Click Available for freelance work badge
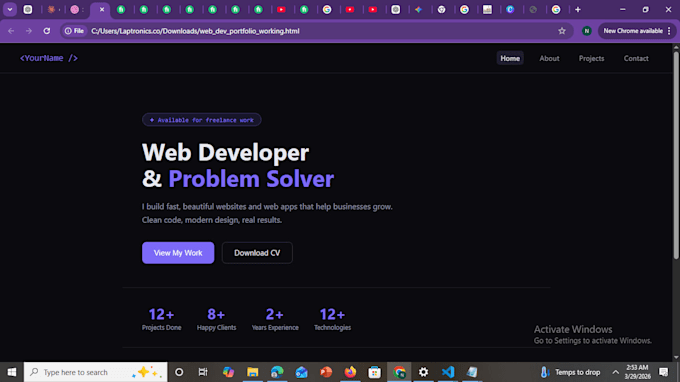680x382 pixels. coord(202,120)
